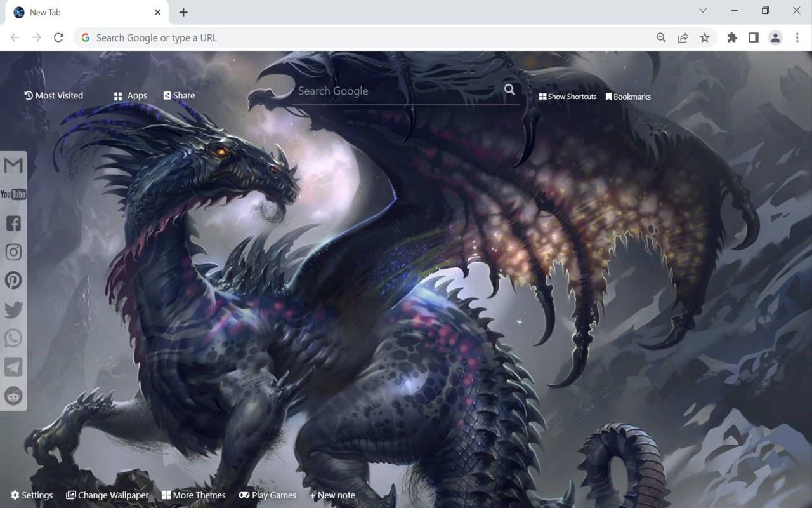Screen dimensions: 812x508
Task: Focus the Chrome address bar
Action: 368,37
